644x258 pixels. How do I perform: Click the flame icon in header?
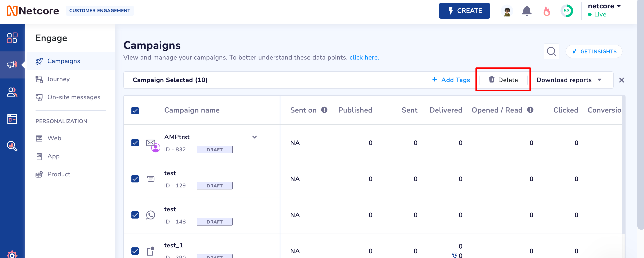pos(547,11)
